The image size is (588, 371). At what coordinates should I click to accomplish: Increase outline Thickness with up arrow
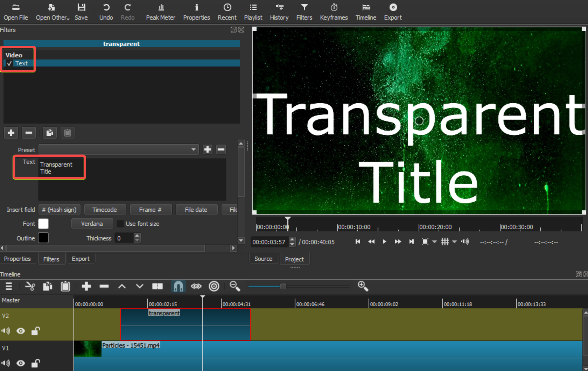point(137,236)
